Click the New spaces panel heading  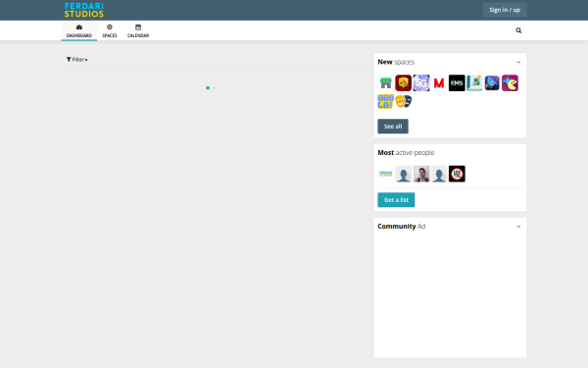tap(396, 62)
